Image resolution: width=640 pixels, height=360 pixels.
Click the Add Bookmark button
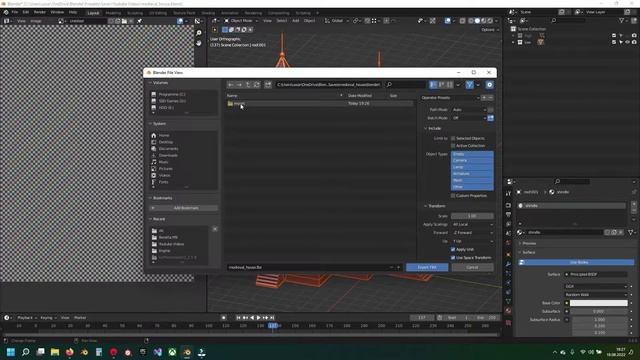(186, 208)
